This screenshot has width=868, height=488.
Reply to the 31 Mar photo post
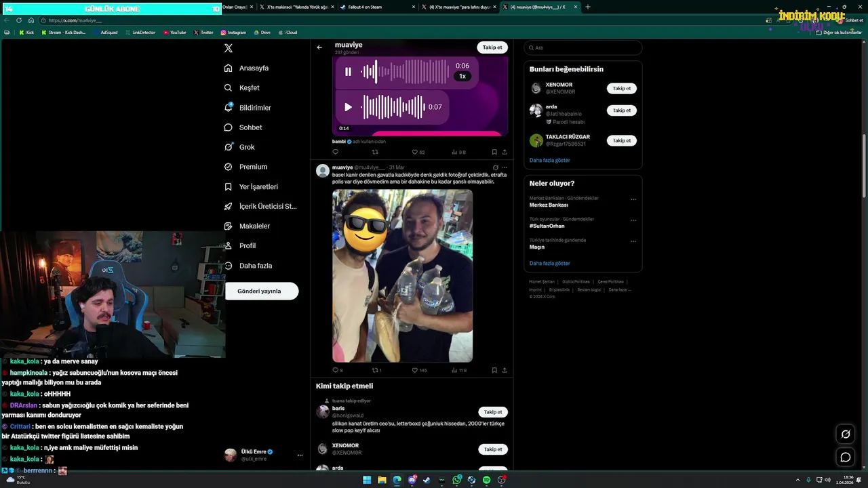pos(337,370)
